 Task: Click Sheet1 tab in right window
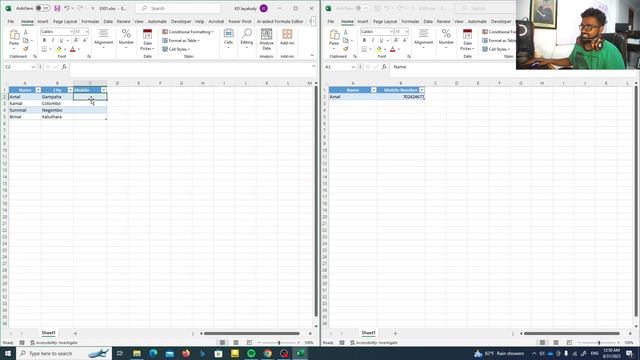(368, 333)
